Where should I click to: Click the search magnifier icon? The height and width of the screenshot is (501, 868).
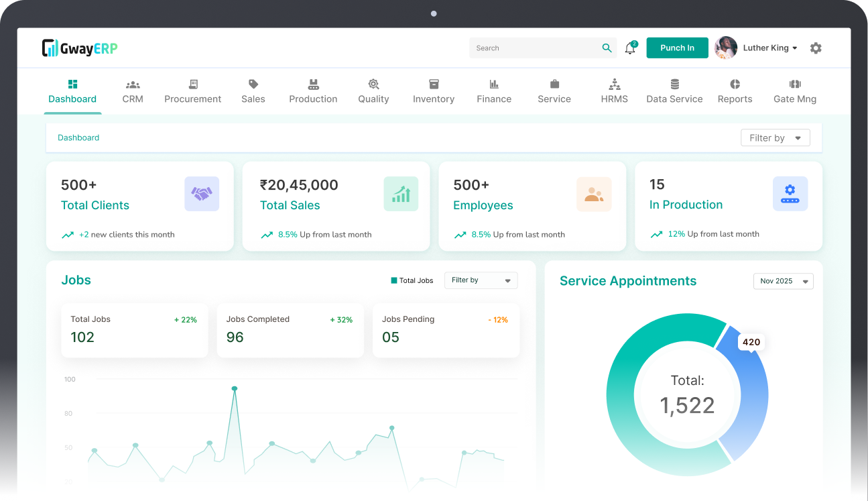[607, 48]
